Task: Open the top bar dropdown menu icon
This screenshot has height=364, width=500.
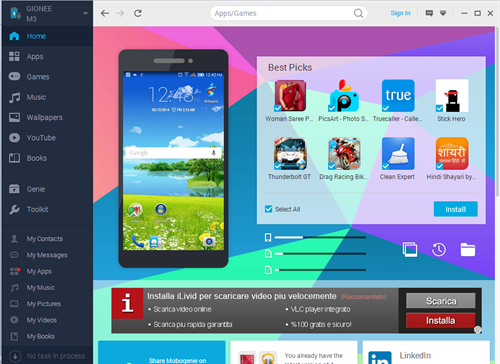Action: pos(443,13)
